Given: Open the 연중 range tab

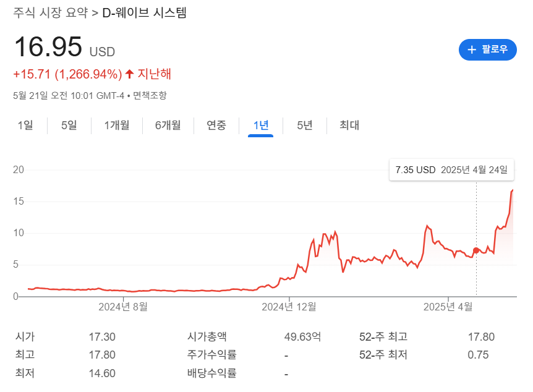Looking at the screenshot, I should click(x=216, y=125).
